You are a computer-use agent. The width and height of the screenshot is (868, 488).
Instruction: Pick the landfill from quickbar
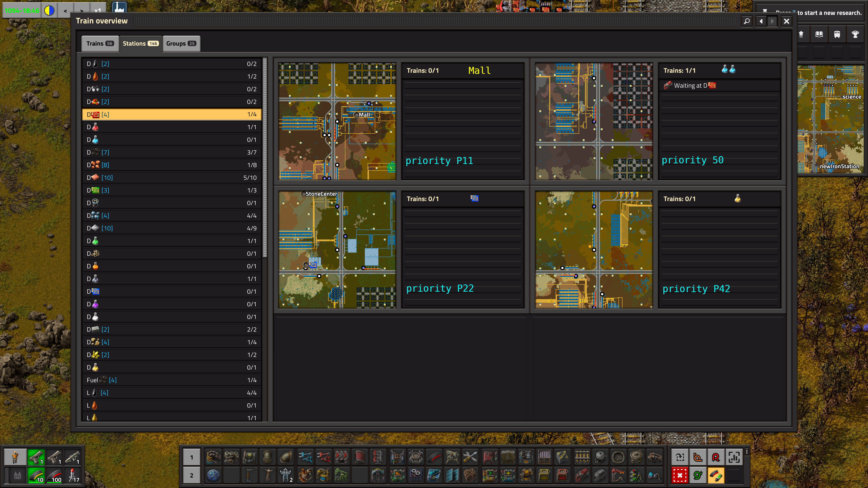coord(470,475)
